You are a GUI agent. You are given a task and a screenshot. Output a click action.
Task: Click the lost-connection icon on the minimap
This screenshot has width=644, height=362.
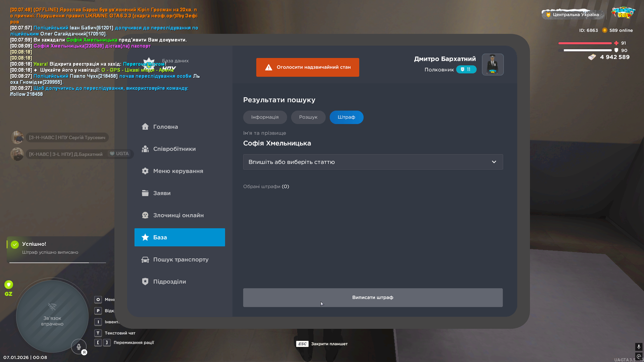click(x=52, y=306)
